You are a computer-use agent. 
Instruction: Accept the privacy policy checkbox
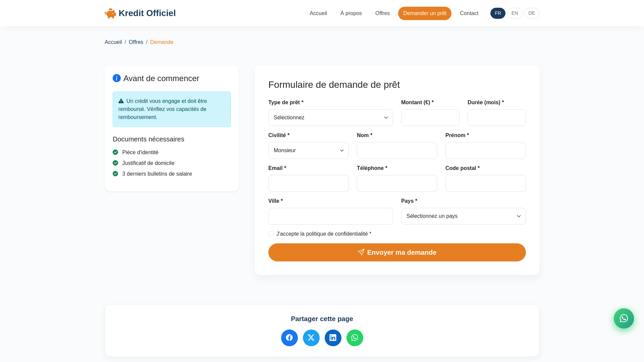[271, 234]
